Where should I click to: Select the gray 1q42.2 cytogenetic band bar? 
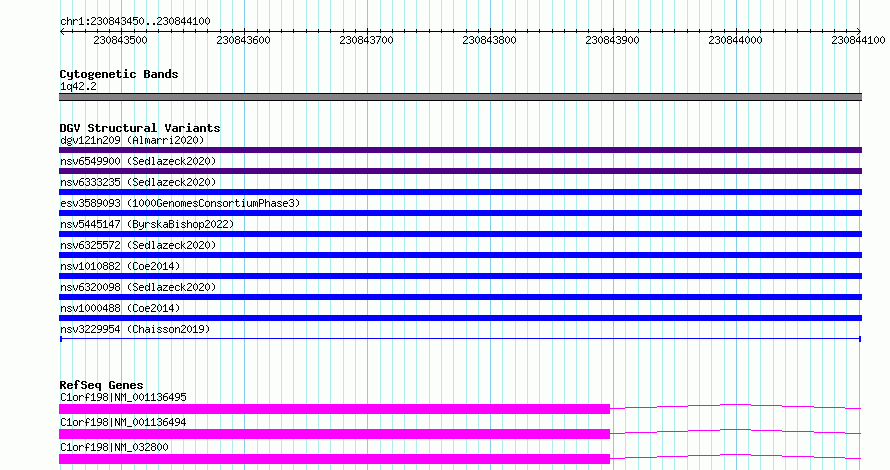point(460,97)
